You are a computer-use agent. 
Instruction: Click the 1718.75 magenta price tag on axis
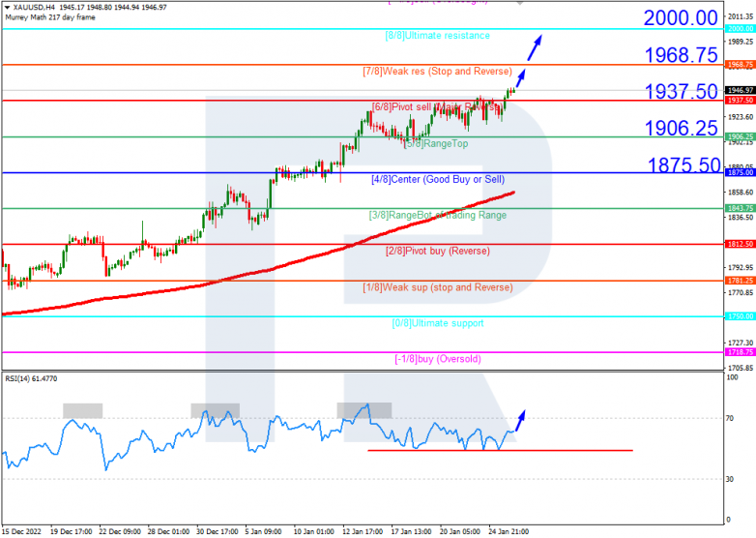click(741, 353)
